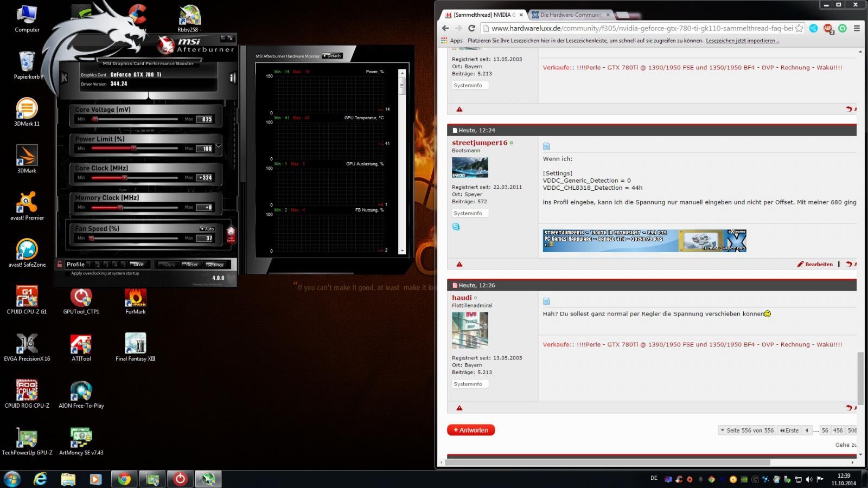Open the avast! SafeZone desktop shortcut
The width and height of the screenshot is (868, 488).
(x=27, y=253)
